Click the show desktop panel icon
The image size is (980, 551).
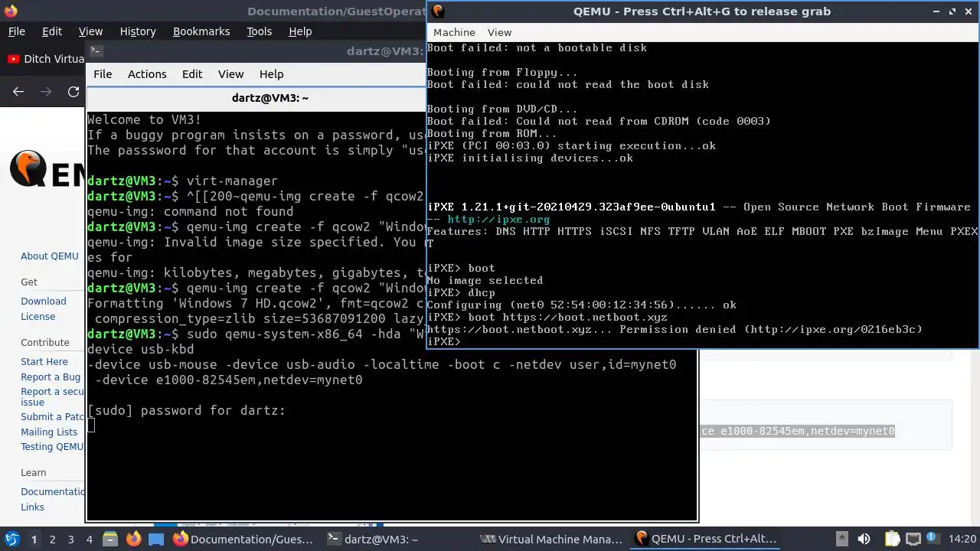point(156,540)
